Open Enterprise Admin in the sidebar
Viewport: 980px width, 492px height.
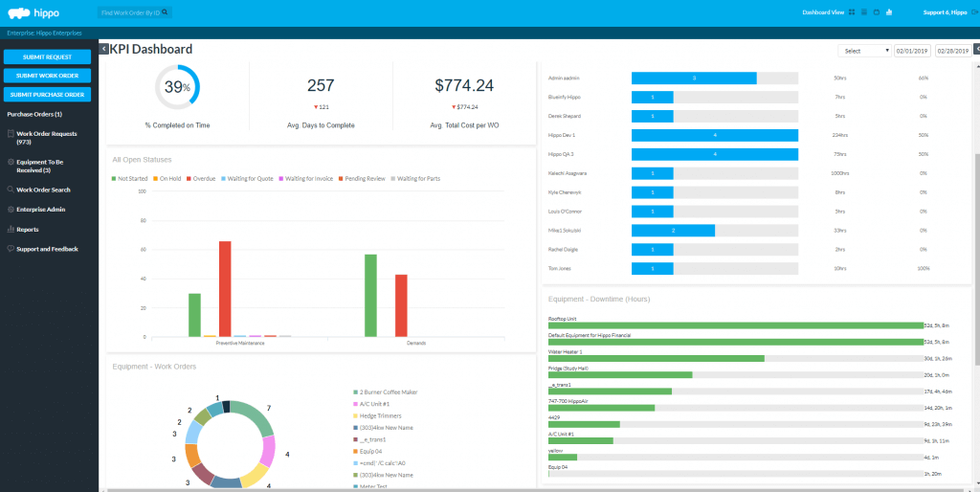coord(40,209)
